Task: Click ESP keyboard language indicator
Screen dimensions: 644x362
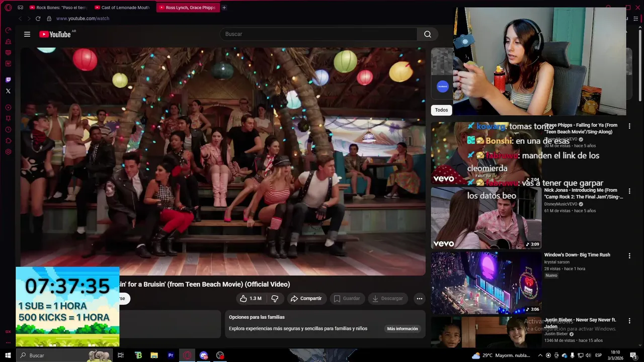Action: click(x=598, y=355)
